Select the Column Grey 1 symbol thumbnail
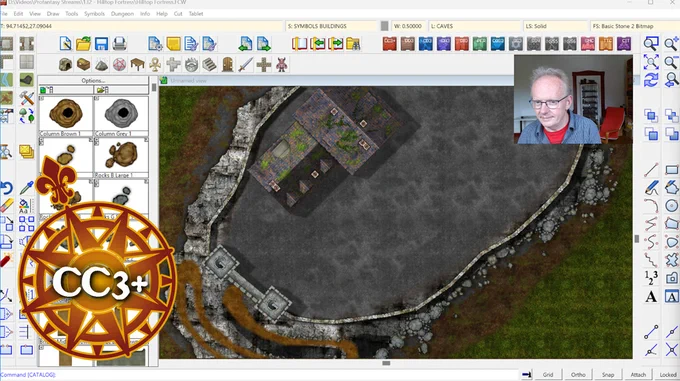 [121, 116]
